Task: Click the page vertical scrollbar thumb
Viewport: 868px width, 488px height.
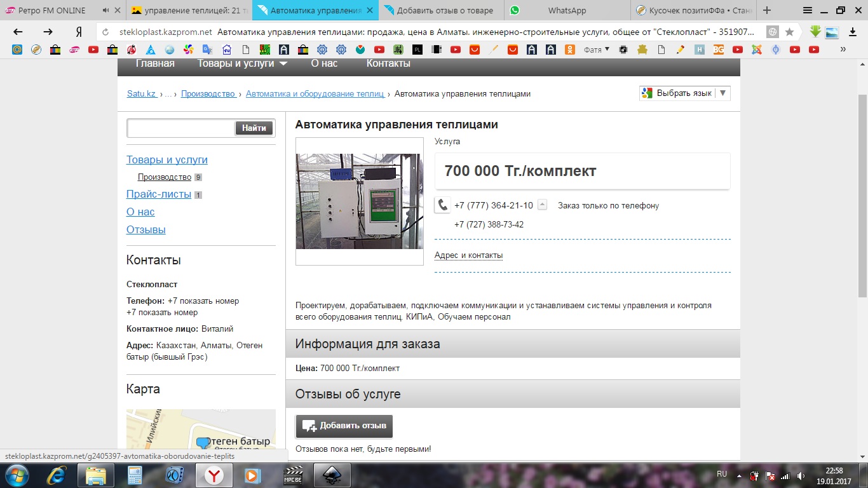Action: point(863,196)
